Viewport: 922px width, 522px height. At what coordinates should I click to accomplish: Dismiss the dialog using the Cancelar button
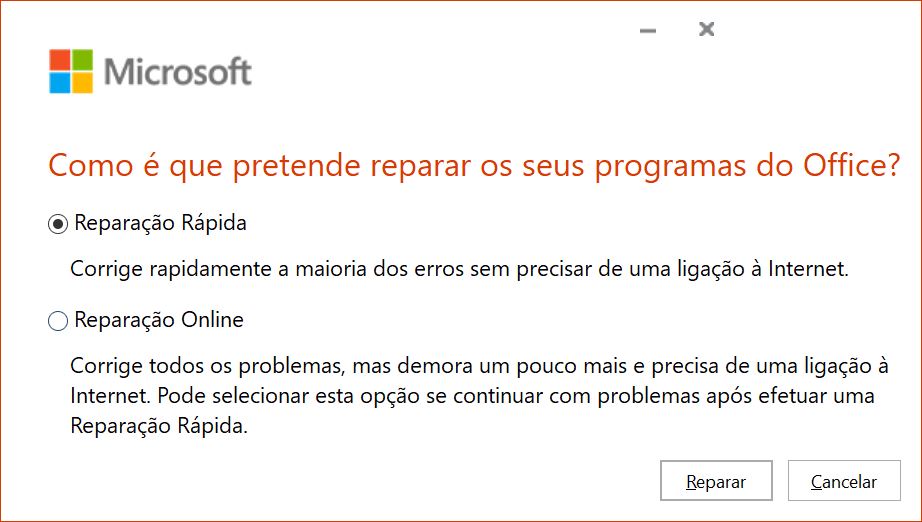(844, 481)
